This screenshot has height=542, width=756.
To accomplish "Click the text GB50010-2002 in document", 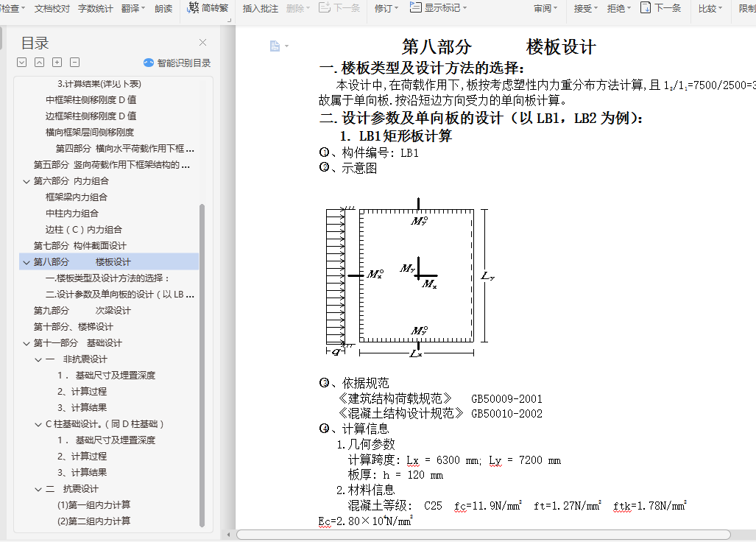I will (x=506, y=414).
